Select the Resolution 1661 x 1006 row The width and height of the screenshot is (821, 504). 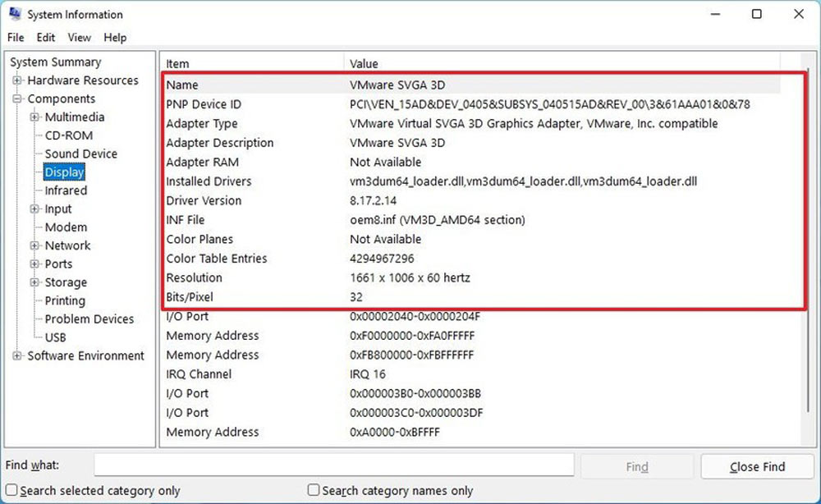click(x=470, y=278)
